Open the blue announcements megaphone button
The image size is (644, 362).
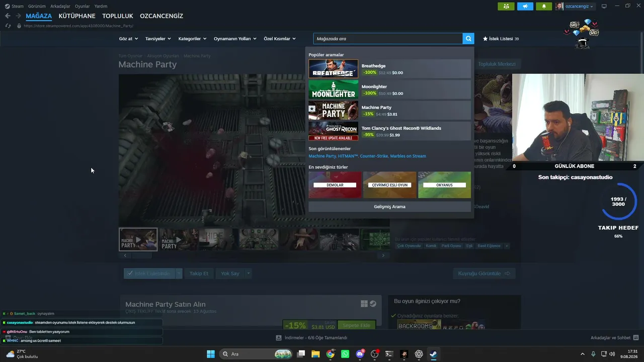525,6
